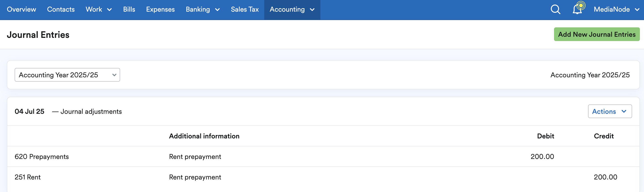Click the Journal adjustments entry title
The height and width of the screenshot is (192, 644).
[91, 111]
